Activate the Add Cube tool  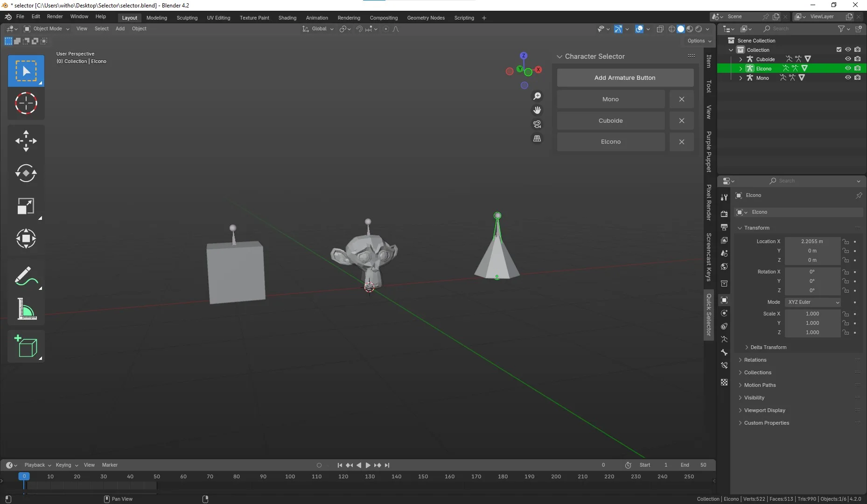pos(26,346)
